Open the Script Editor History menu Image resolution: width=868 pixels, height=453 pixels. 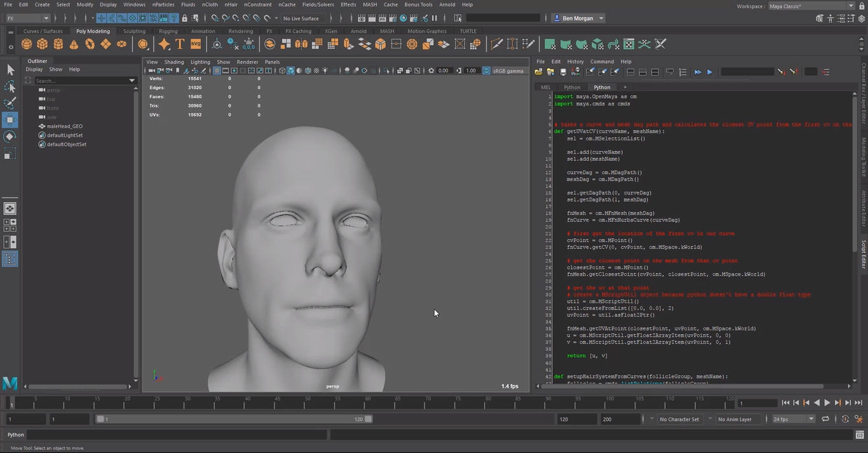point(575,62)
